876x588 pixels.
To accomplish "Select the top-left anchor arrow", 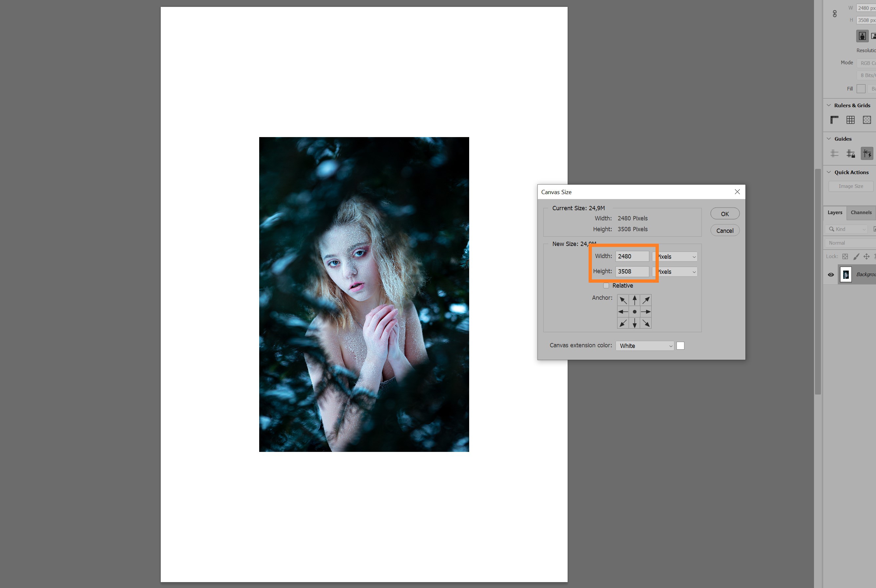I will [x=623, y=300].
